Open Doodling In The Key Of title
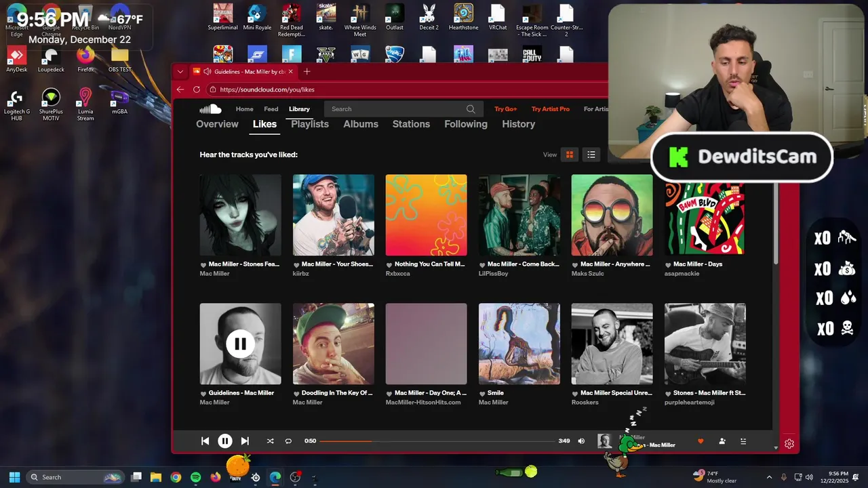868x488 pixels. pyautogui.click(x=337, y=393)
